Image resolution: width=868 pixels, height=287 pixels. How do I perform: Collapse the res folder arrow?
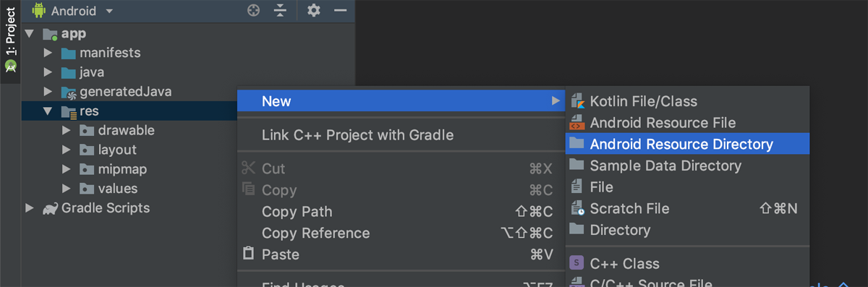48,111
